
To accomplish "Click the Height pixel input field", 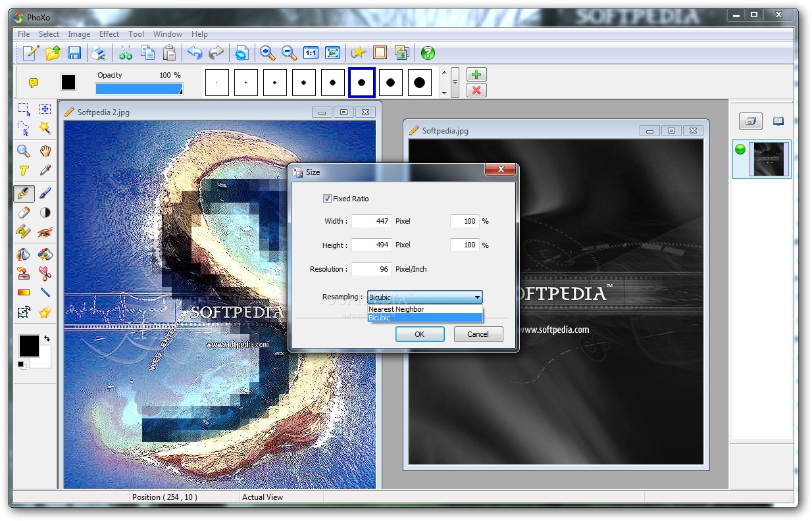I will 372,245.
